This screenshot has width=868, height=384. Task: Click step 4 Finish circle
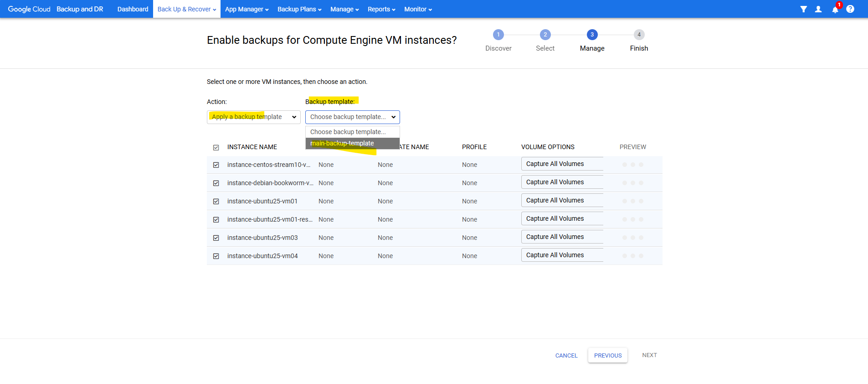point(639,35)
